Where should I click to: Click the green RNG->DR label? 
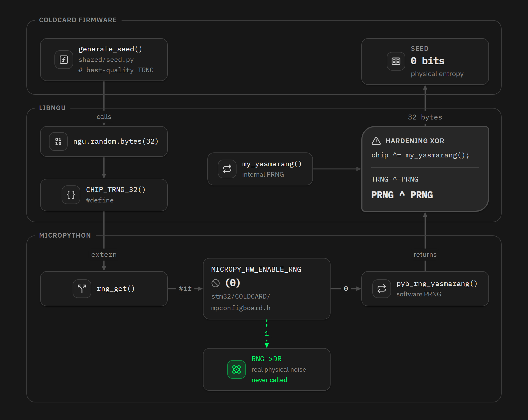click(266, 359)
